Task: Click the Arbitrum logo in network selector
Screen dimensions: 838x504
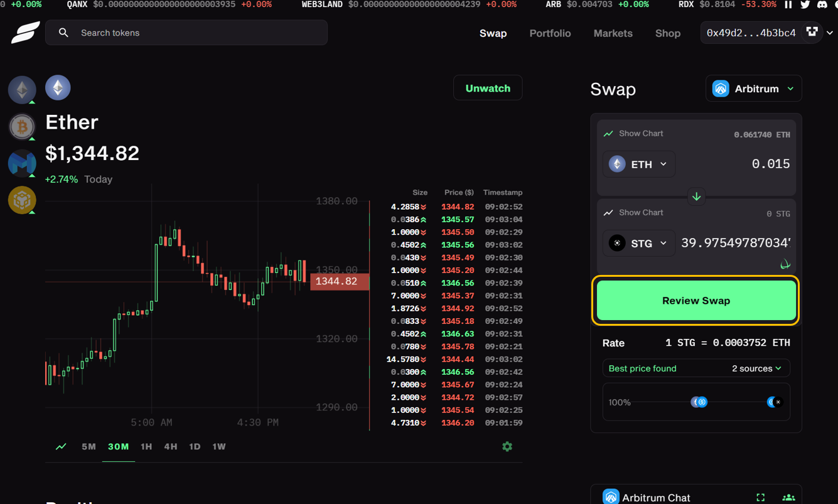Action: point(720,88)
